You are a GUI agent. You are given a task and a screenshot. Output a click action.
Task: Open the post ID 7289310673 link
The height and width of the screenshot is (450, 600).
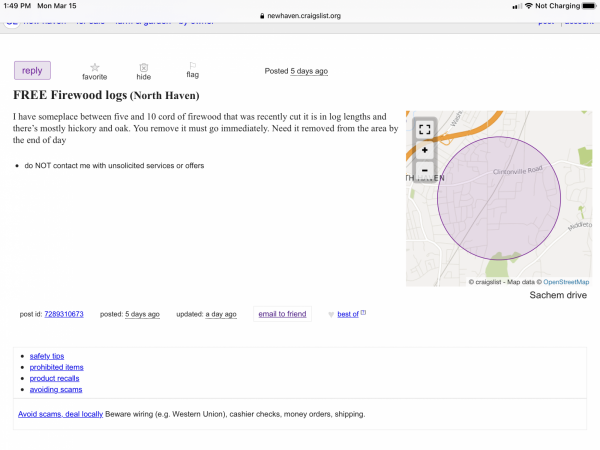[65, 314]
